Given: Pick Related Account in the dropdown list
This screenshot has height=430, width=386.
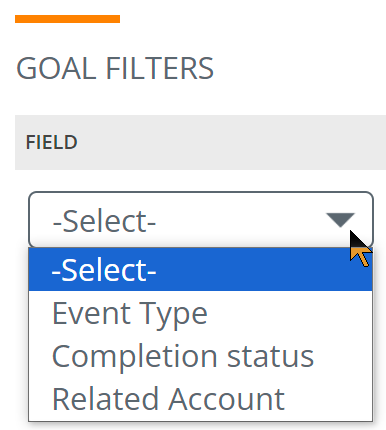Looking at the screenshot, I should [200, 399].
